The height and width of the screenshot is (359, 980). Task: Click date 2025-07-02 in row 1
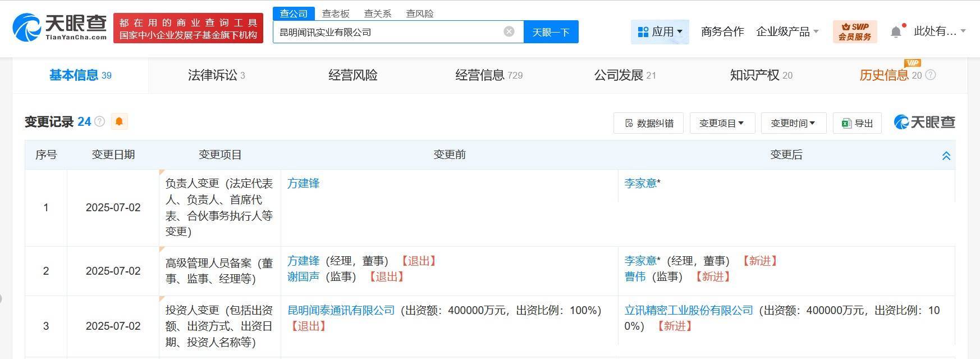[113, 207]
